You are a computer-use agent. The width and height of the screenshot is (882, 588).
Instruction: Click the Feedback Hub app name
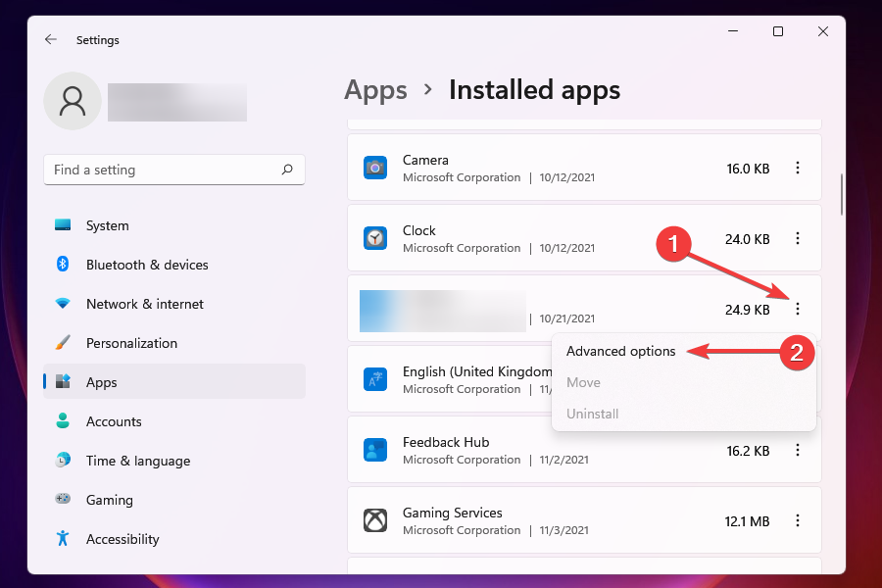coord(446,442)
